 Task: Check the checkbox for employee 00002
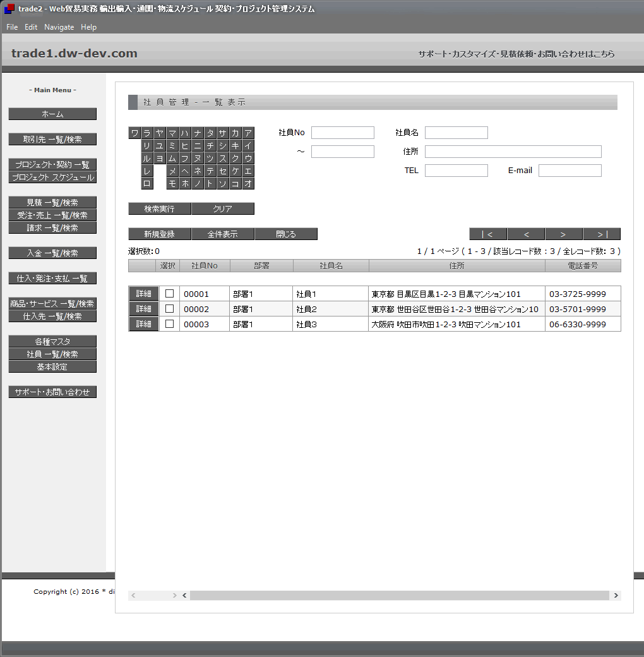(170, 309)
